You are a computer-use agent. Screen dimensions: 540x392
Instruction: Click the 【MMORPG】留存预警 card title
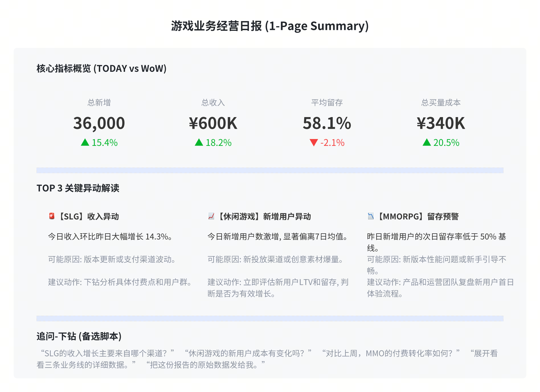click(x=418, y=217)
